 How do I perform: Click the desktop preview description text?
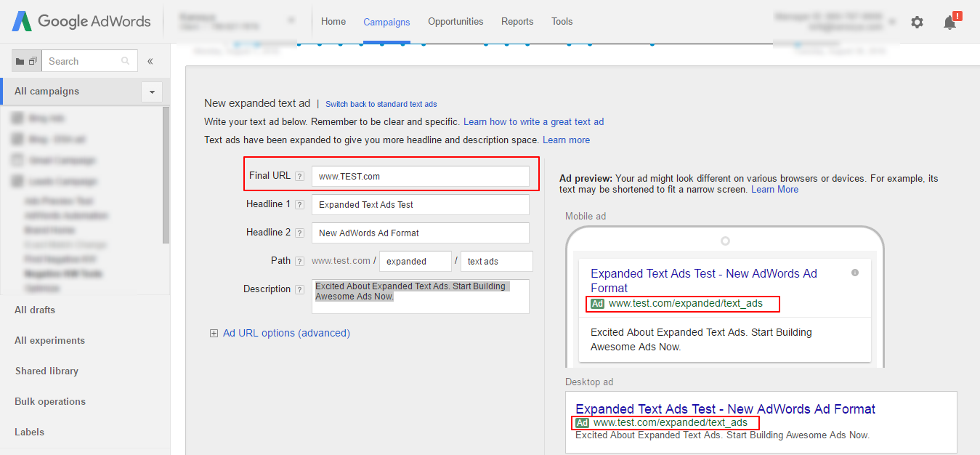(722, 435)
